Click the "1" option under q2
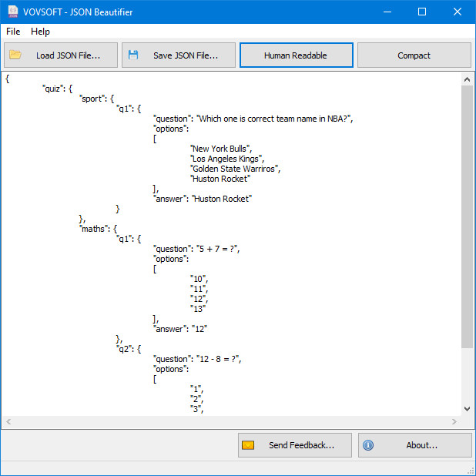This screenshot has height=476, width=476. [196, 389]
